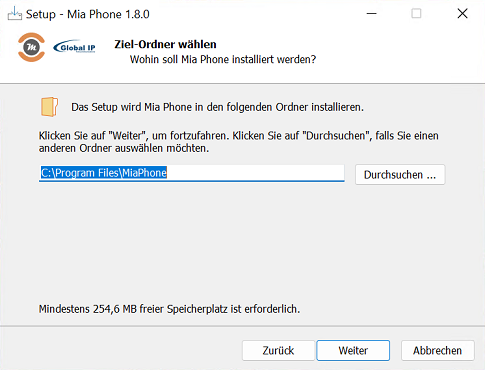This screenshot has height=370, width=485.
Task: Click the "Klicken Sie auf Weiter" instruction text
Action: pos(239,142)
